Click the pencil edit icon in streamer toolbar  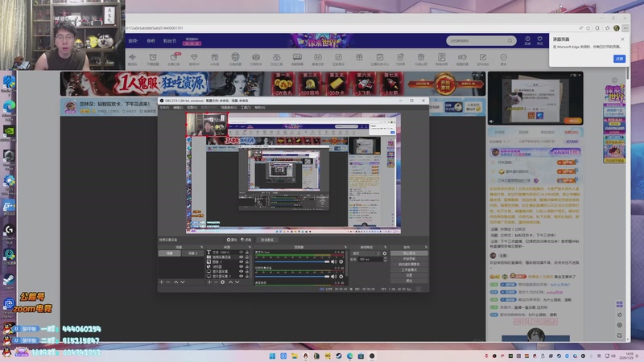coord(483,59)
